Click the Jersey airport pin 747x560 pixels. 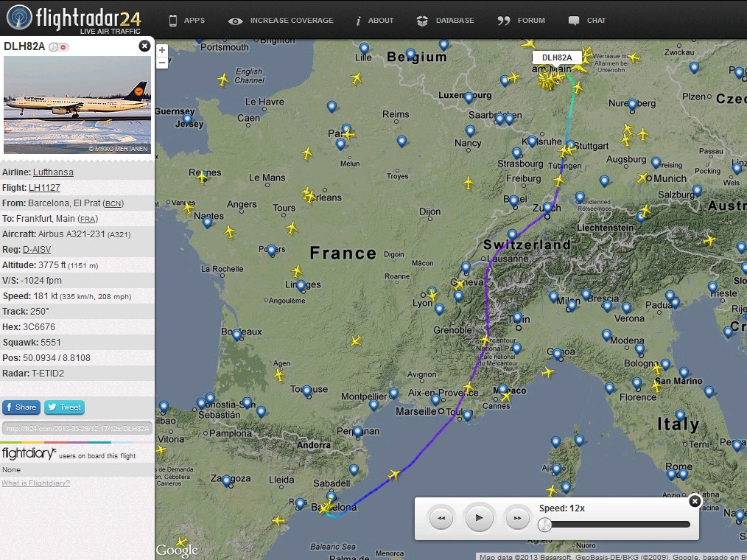tap(188, 119)
